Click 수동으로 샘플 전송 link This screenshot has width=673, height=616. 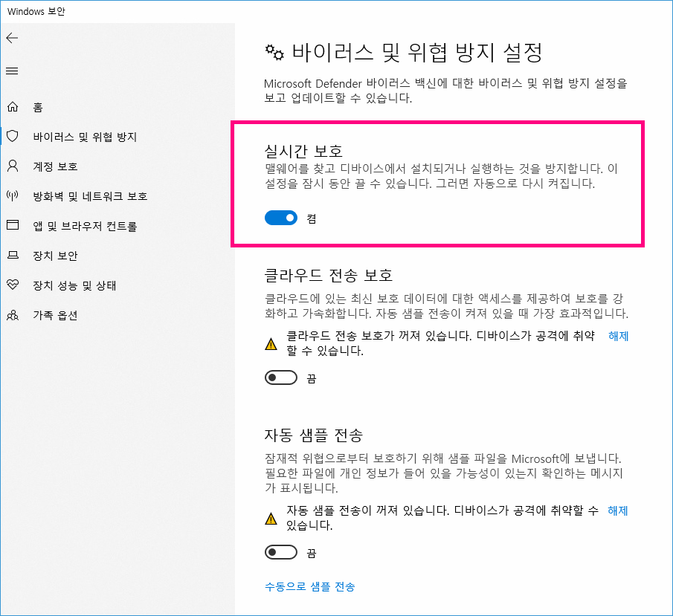(310, 586)
